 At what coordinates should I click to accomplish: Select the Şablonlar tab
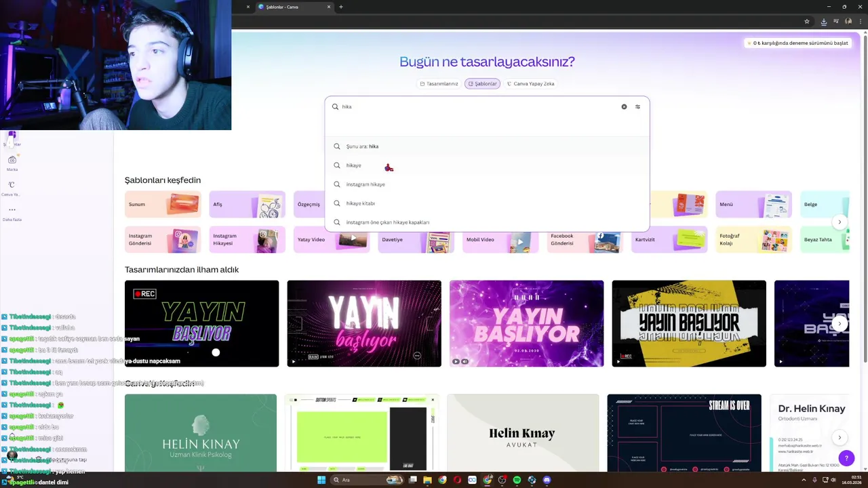(482, 83)
